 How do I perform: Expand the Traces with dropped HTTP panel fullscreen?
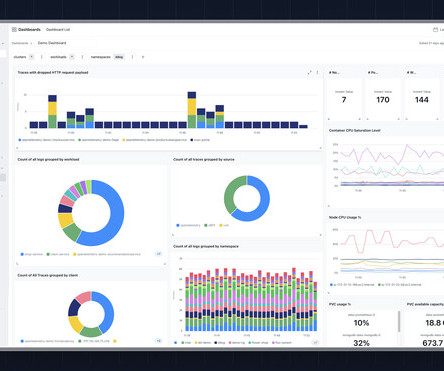pos(309,72)
